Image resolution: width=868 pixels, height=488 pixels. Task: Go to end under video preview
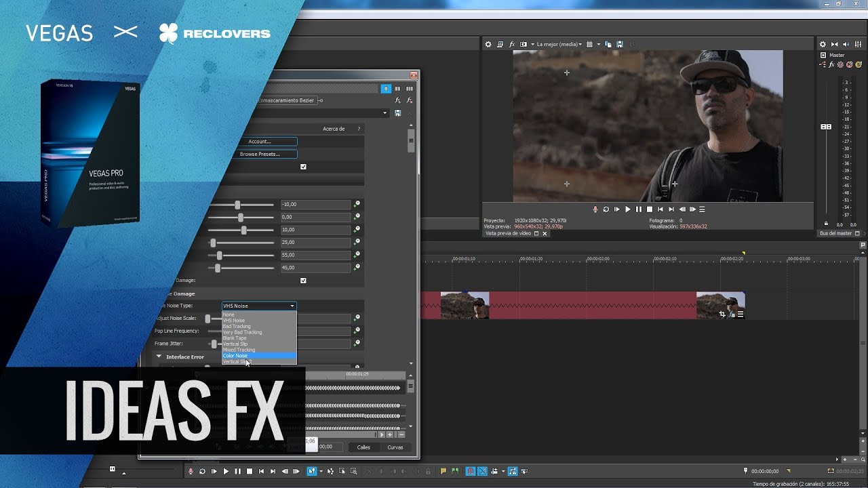pos(671,209)
